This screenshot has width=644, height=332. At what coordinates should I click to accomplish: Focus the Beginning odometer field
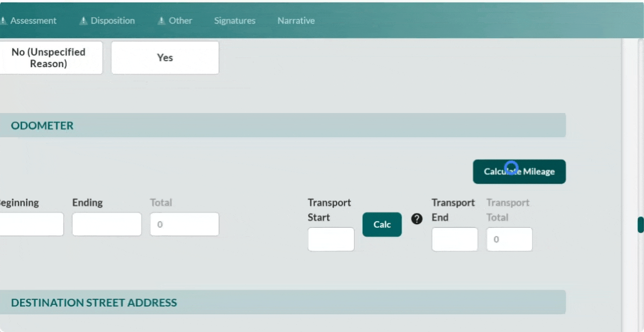click(x=31, y=224)
